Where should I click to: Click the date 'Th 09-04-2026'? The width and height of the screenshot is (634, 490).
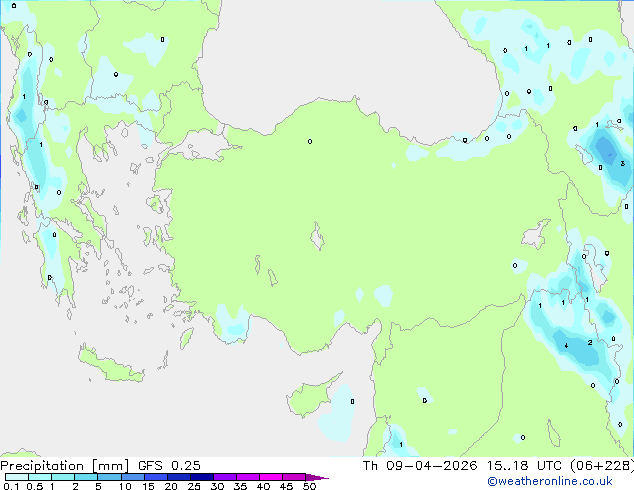pyautogui.click(x=420, y=466)
